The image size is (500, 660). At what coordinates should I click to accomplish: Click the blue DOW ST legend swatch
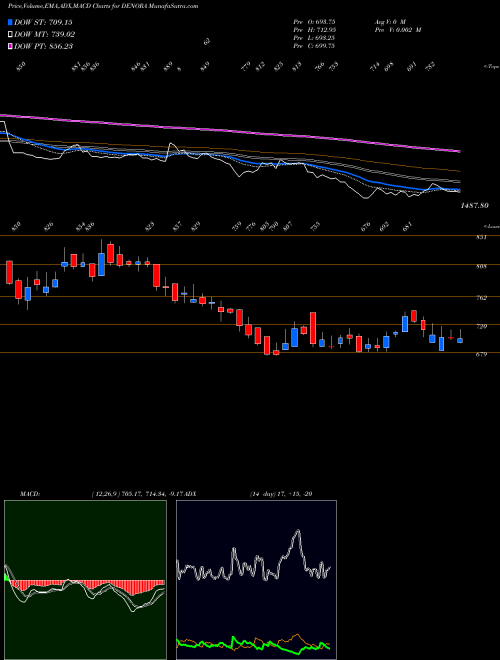11,22
